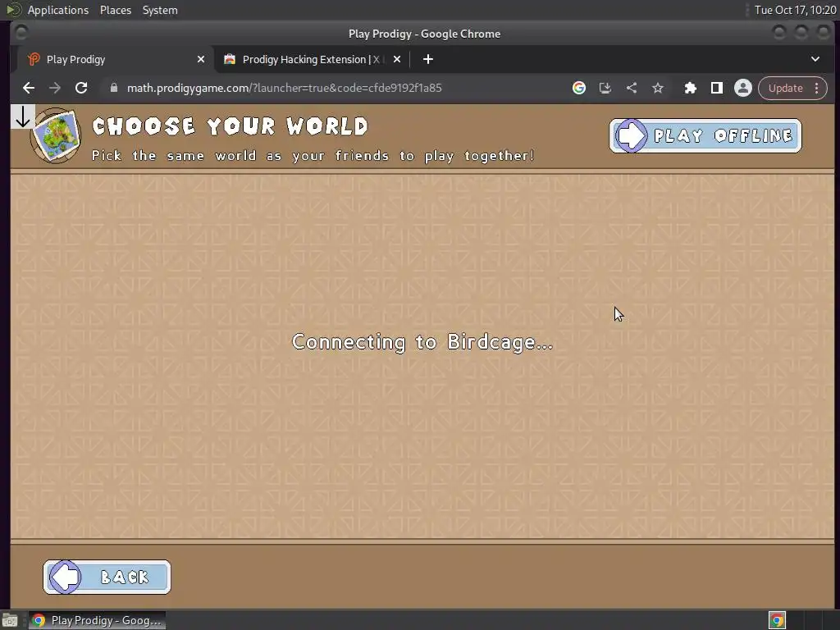
Task: Open the Extensions puzzle icon
Action: [x=691, y=88]
